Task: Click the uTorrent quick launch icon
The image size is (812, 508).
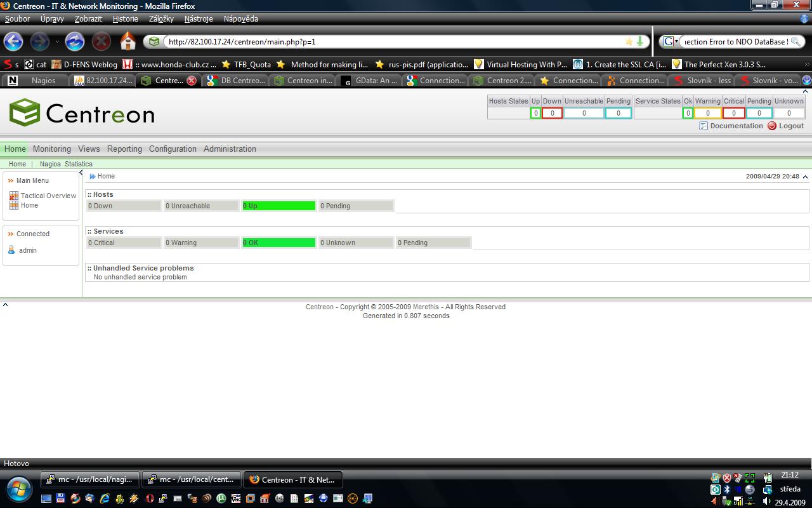Action: 221,498
